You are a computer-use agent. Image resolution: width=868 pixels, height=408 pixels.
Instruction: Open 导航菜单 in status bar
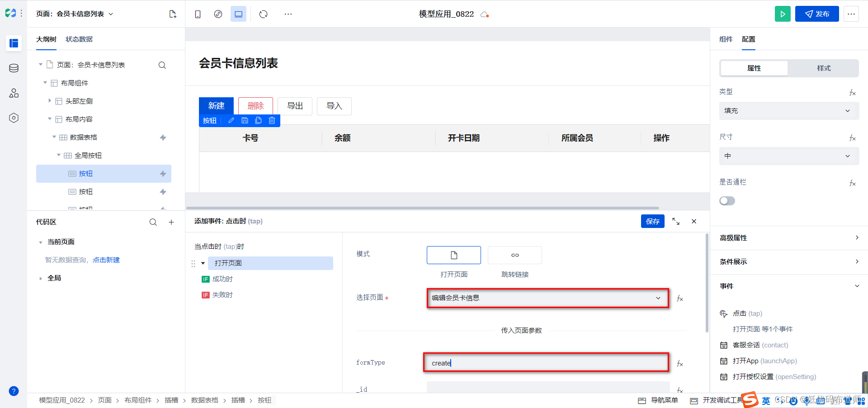point(658,400)
